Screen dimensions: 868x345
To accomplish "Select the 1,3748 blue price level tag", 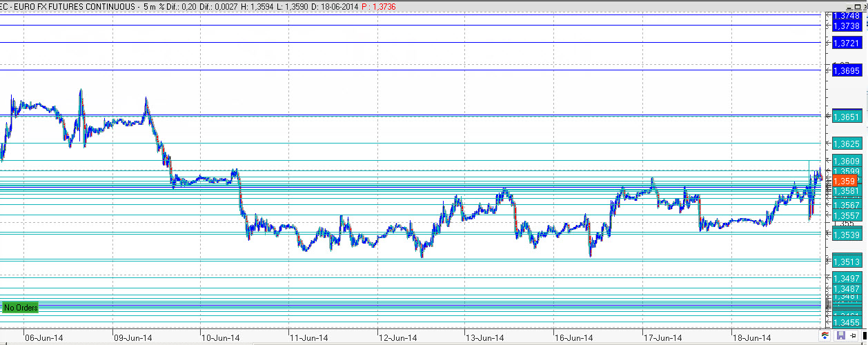I will tap(847, 17).
